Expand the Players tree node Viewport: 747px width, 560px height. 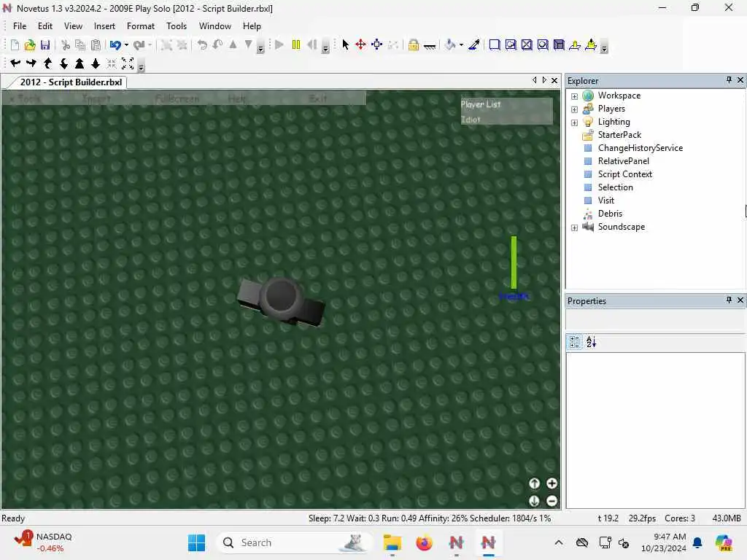[575, 109]
